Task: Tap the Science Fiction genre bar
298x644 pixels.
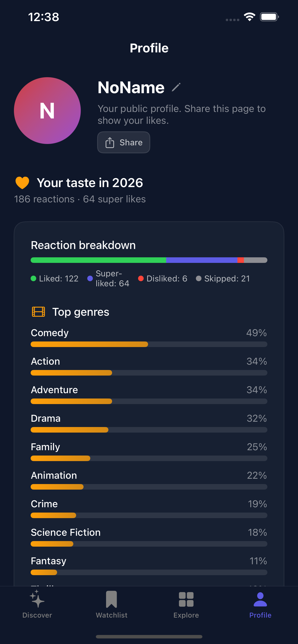Action: (x=149, y=544)
